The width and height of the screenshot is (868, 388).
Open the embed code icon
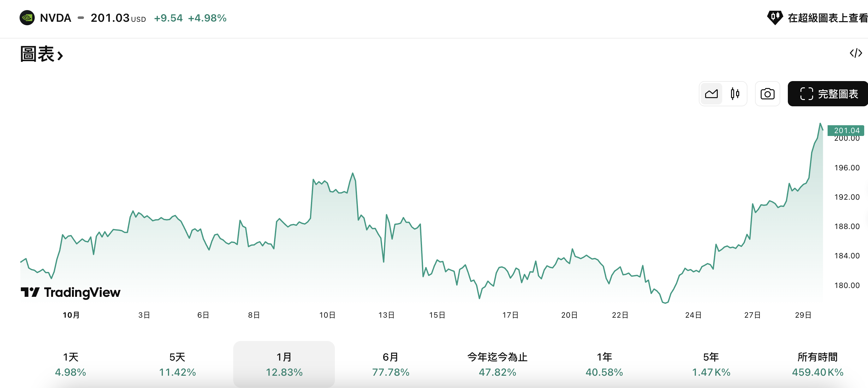coord(856,53)
